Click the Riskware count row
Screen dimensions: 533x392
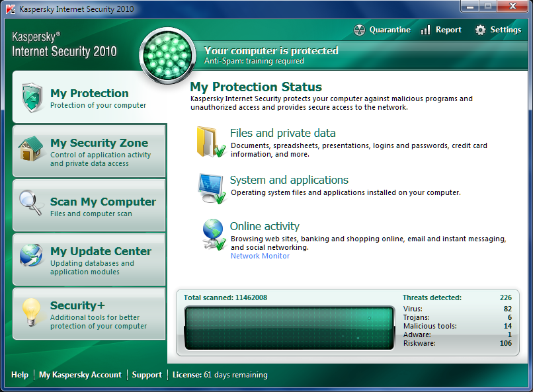[x=457, y=343]
